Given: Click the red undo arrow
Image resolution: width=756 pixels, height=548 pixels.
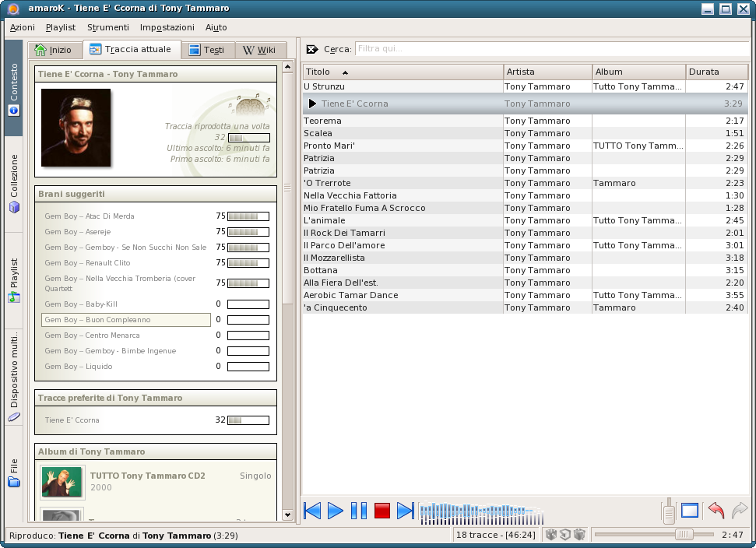Looking at the screenshot, I should click(716, 510).
